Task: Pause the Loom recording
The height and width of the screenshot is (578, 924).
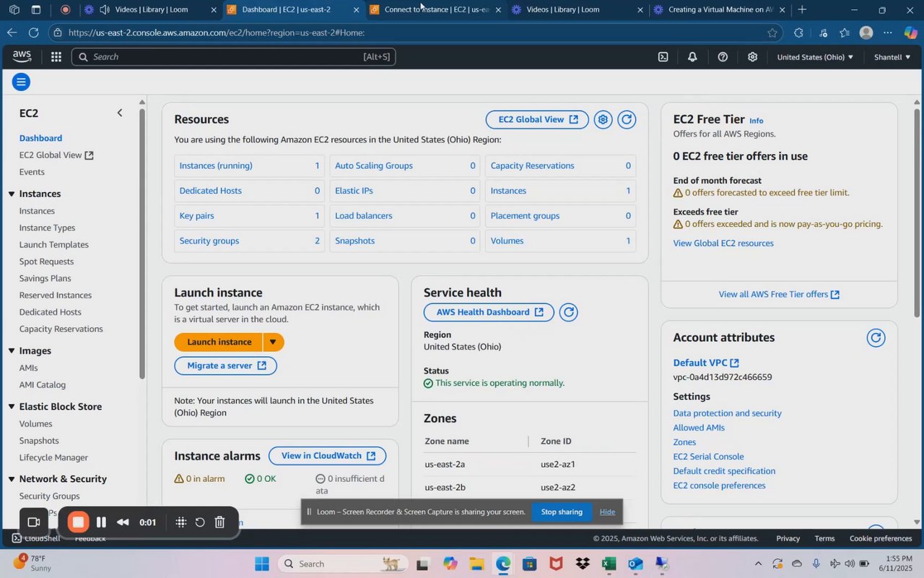Action: 102,522
